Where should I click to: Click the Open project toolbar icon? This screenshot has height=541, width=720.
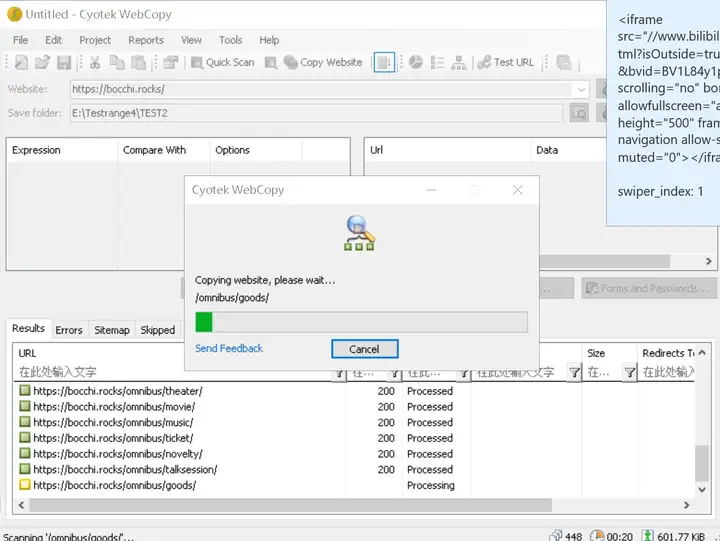(x=42, y=62)
